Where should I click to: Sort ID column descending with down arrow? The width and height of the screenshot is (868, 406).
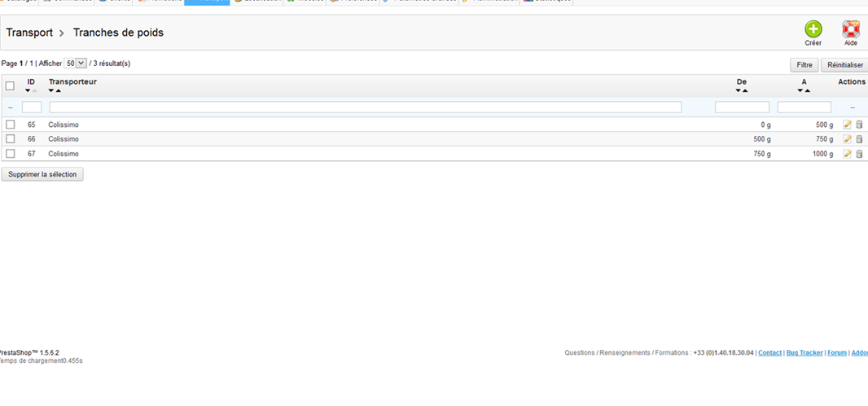pyautogui.click(x=28, y=90)
